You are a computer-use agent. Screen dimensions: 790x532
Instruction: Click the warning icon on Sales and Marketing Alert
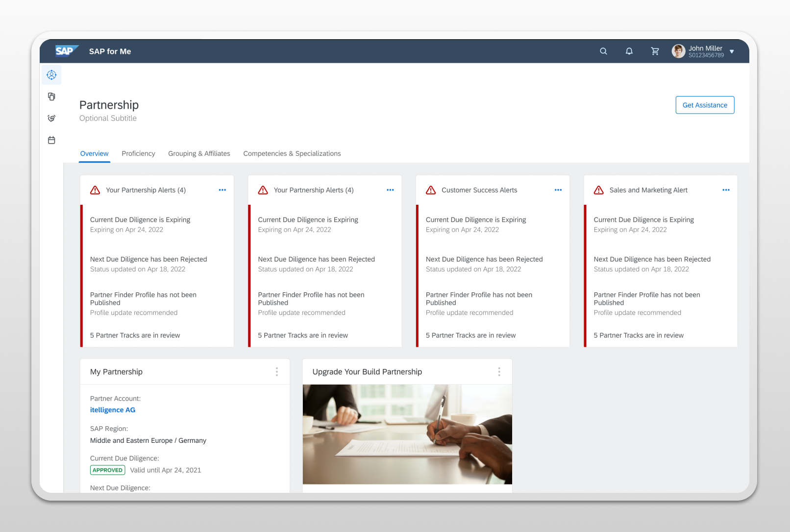[x=599, y=190]
